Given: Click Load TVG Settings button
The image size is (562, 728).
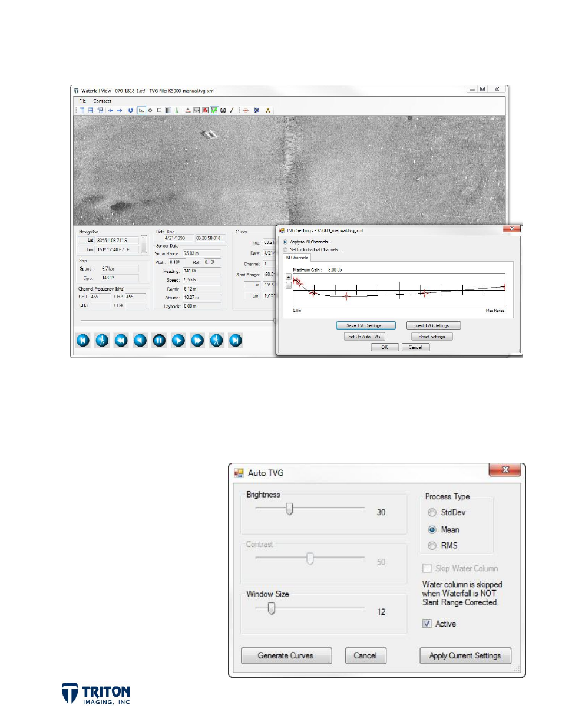Looking at the screenshot, I should 433,325.
